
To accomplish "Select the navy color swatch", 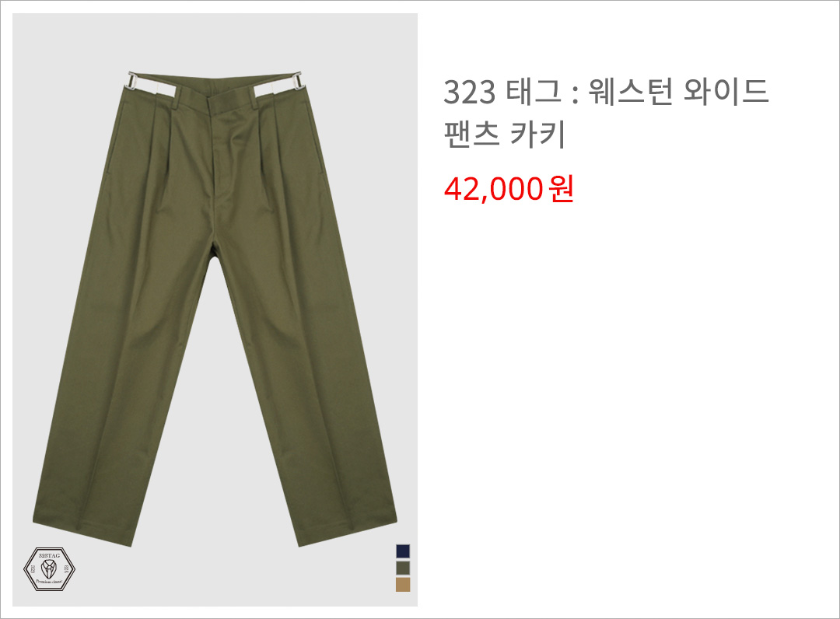I will click(403, 551).
